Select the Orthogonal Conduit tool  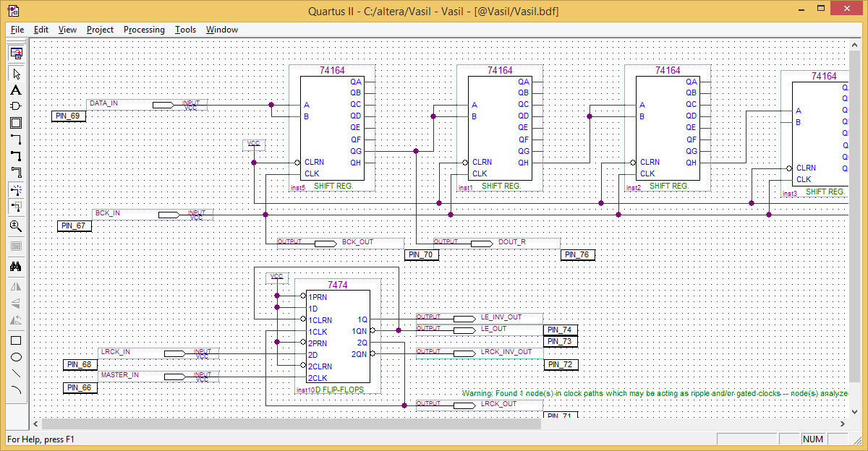click(16, 173)
